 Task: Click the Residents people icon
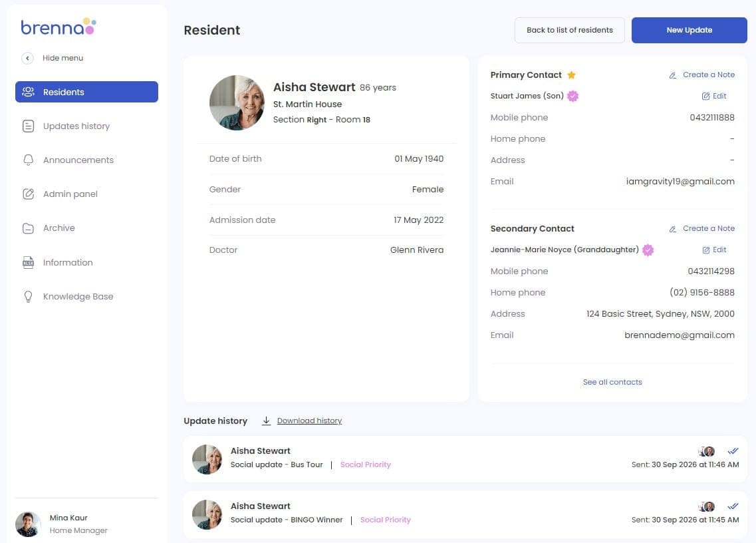29,92
